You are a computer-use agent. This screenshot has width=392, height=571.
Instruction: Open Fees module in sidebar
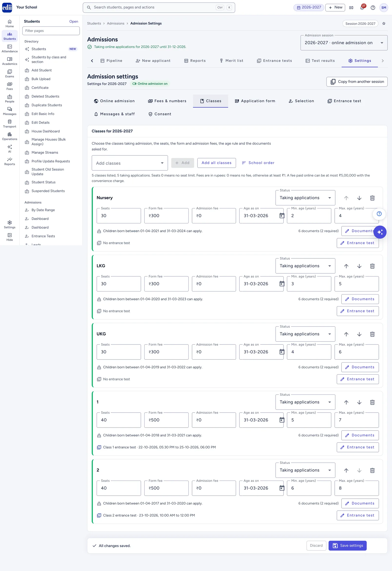[10, 86]
